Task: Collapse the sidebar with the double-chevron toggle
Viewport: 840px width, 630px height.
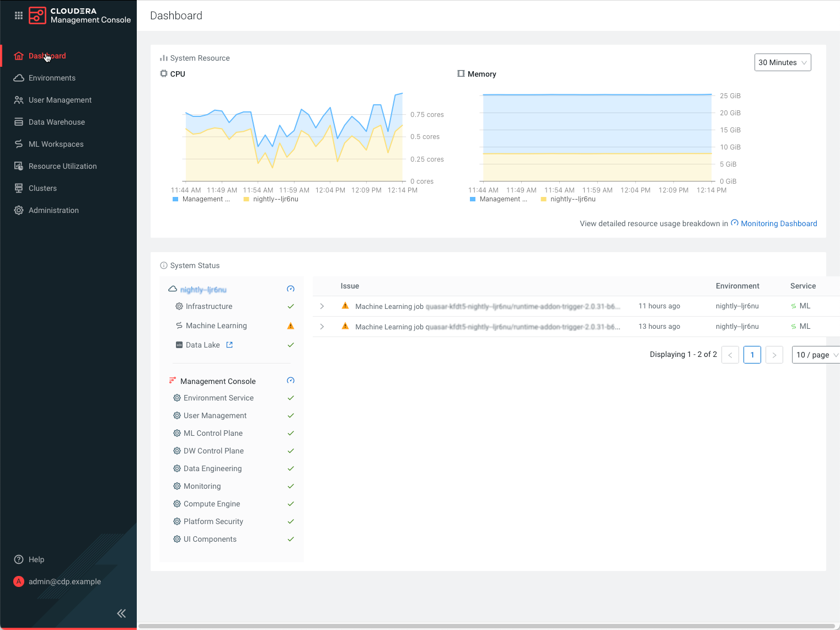Action: tap(121, 613)
